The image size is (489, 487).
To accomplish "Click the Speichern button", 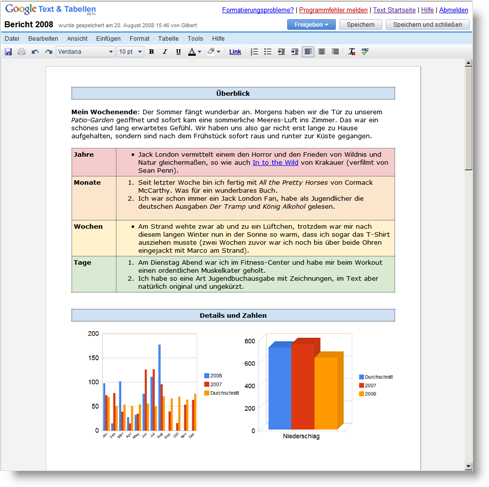I will point(361,25).
